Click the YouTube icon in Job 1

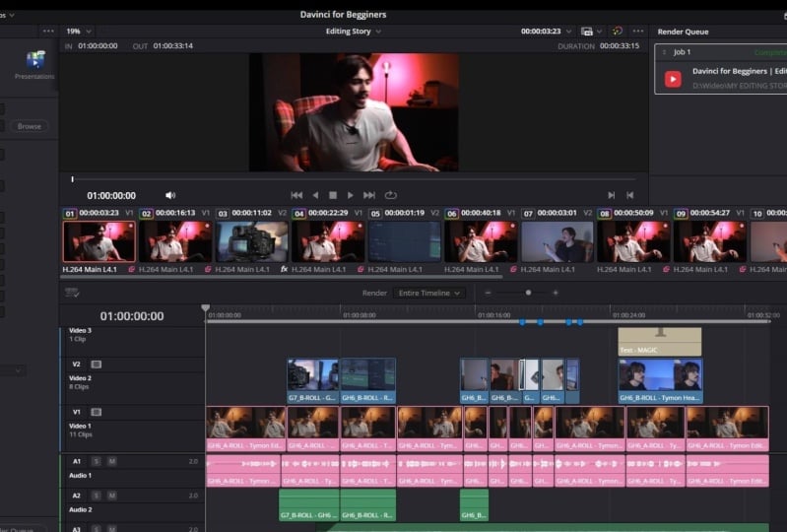click(x=673, y=79)
